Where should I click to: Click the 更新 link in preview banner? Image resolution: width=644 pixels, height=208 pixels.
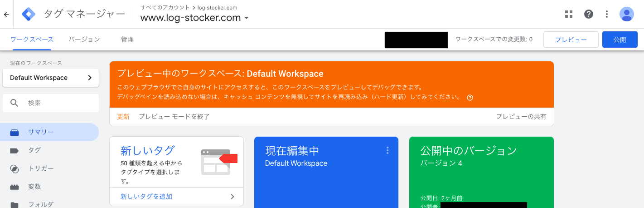coord(123,117)
